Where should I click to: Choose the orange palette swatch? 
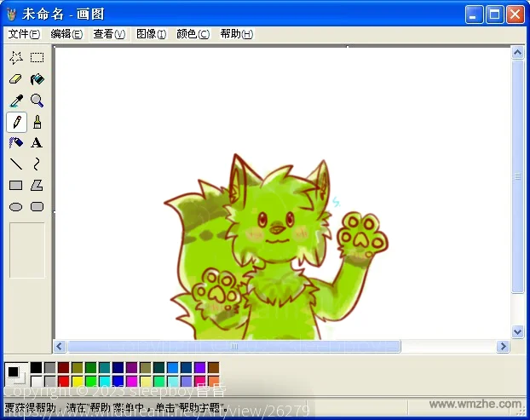point(214,382)
